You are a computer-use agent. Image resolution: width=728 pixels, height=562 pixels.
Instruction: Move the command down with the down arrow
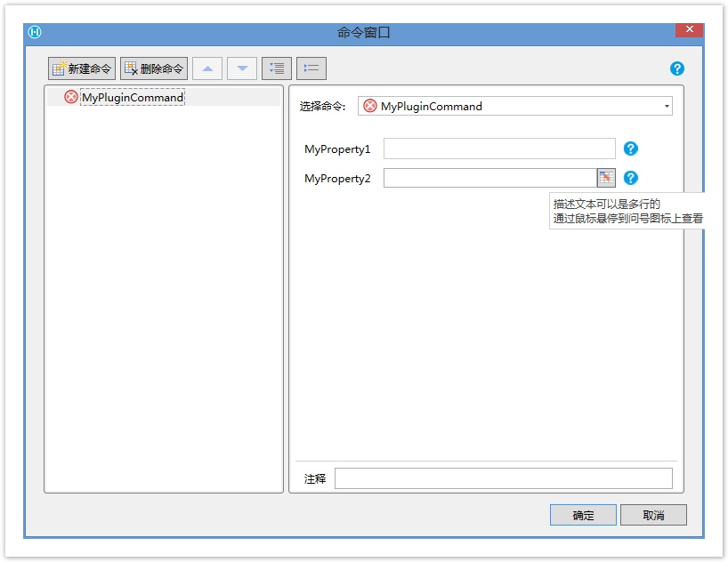pos(242,68)
